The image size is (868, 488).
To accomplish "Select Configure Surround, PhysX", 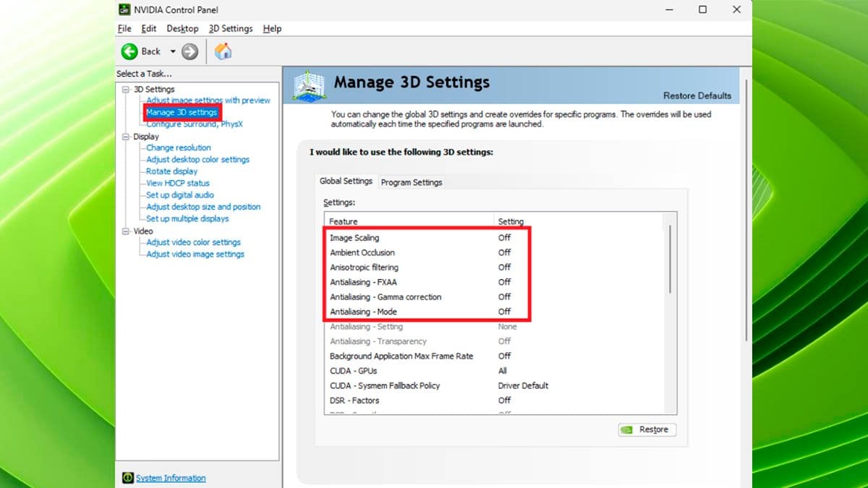I will (195, 124).
